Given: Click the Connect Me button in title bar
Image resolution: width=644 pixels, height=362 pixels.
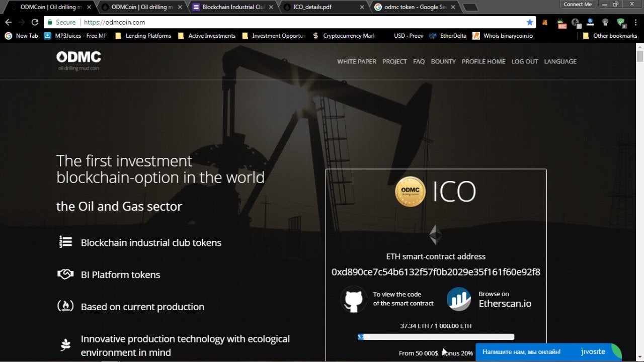Looking at the screenshot, I should [577, 4].
